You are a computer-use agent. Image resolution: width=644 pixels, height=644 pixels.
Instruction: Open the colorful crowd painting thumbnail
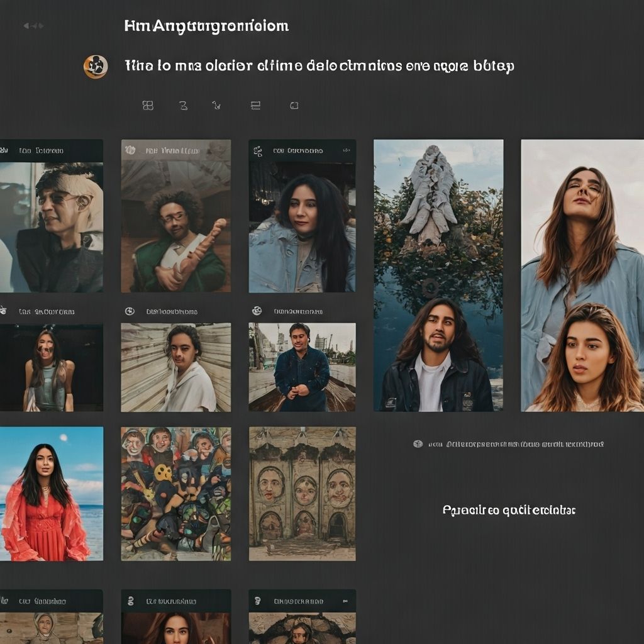point(175,494)
